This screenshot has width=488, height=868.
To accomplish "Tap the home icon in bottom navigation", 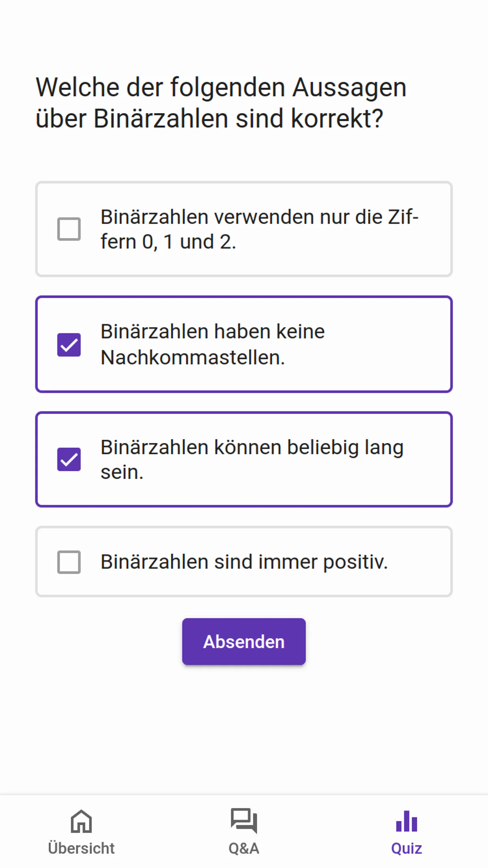I will (81, 821).
